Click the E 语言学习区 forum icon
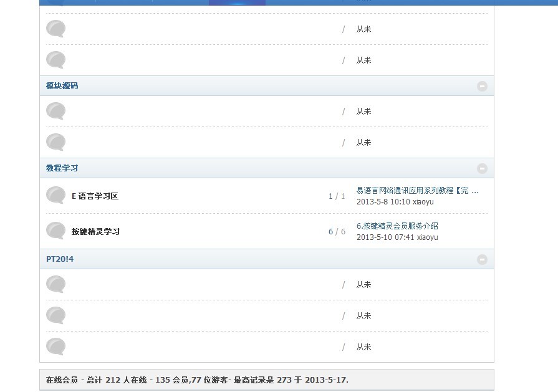Viewport: 558px width, 392px height. 55,196
